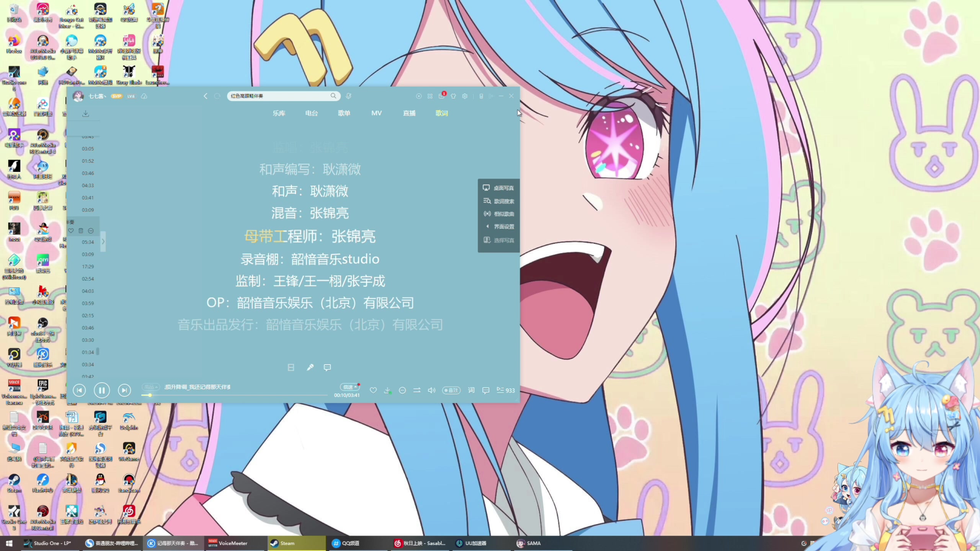Toggle the 音效 sound effect switch
Image resolution: width=980 pixels, height=551 pixels.
(x=451, y=390)
